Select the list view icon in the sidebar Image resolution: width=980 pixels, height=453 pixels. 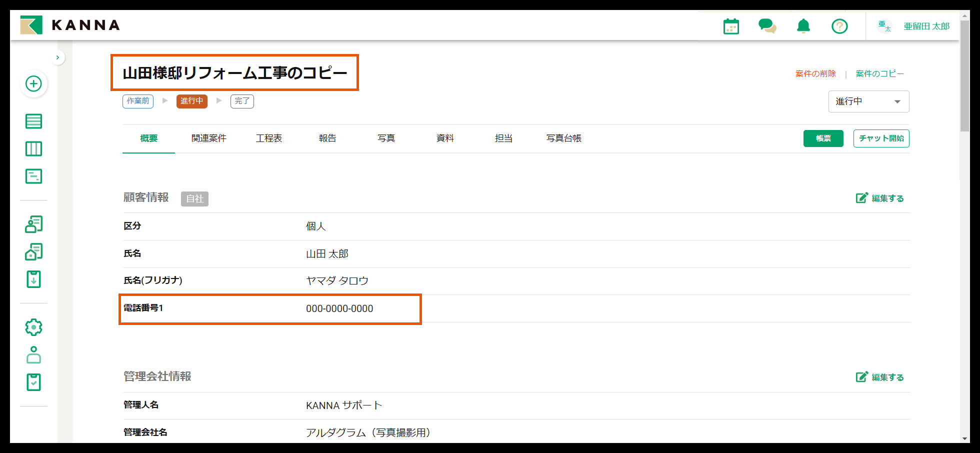point(33,121)
